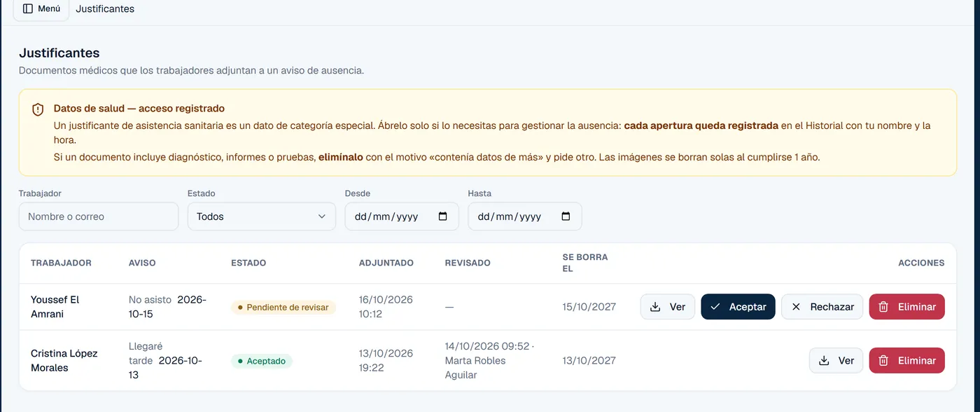Click the ACCIONES column header
980x412 pixels.
pos(921,263)
